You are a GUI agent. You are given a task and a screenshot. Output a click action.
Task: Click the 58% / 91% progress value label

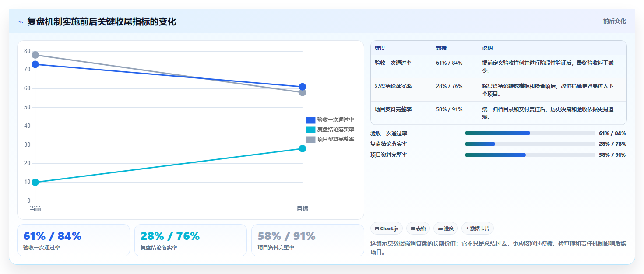tap(612, 155)
